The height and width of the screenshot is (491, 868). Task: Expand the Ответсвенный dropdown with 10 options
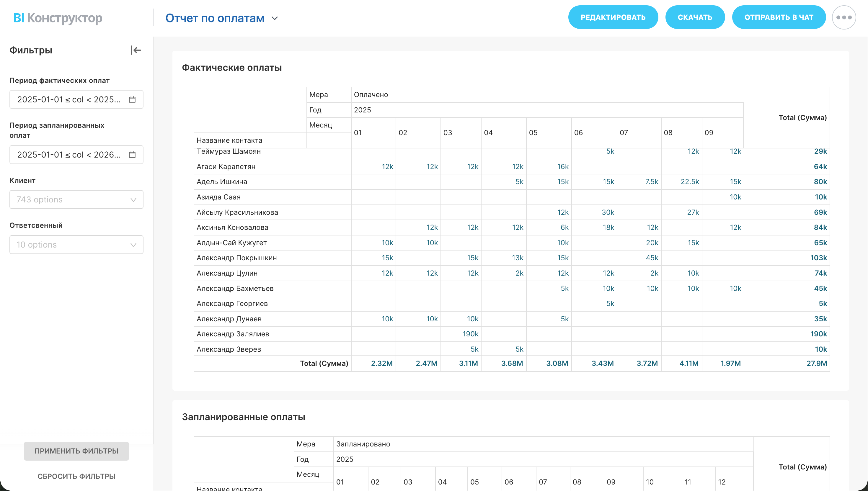pyautogui.click(x=76, y=245)
